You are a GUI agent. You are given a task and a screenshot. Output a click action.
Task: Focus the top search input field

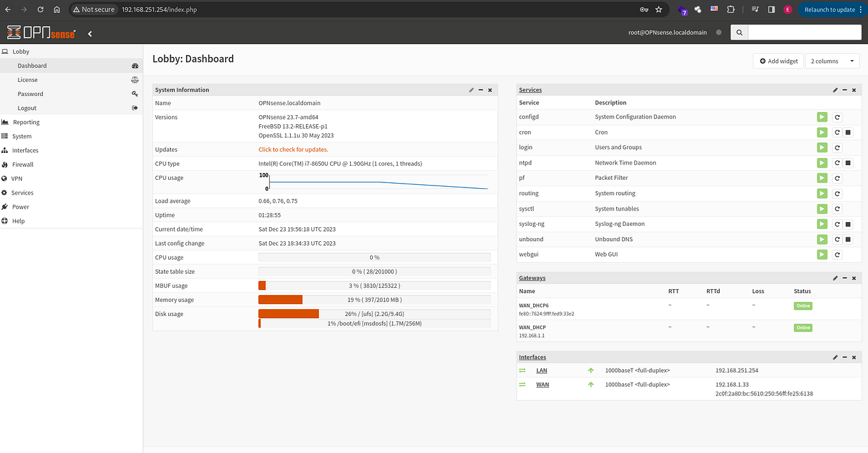pyautogui.click(x=804, y=33)
